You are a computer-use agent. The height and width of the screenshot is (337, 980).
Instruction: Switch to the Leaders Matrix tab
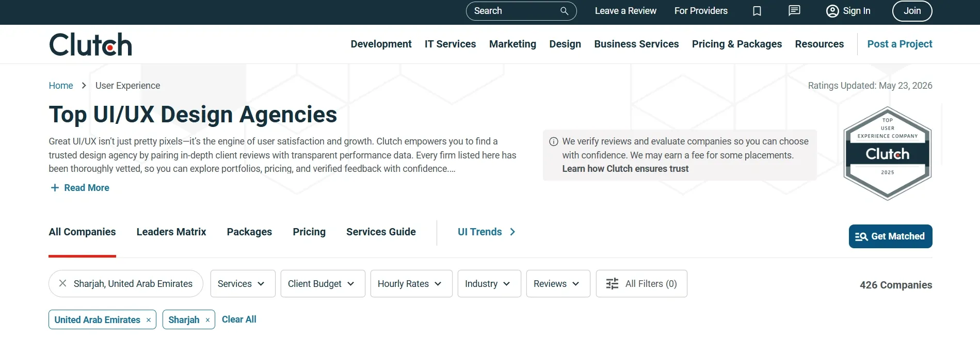pyautogui.click(x=171, y=232)
